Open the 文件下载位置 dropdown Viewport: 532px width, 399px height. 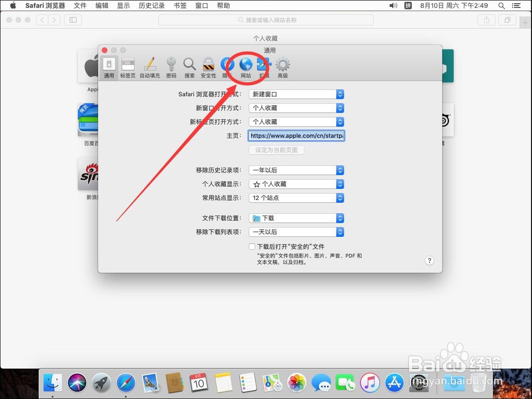[x=296, y=218]
